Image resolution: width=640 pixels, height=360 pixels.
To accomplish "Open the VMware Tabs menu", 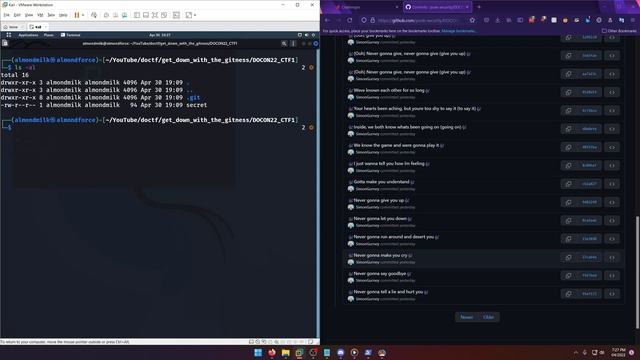I will click(51, 15).
